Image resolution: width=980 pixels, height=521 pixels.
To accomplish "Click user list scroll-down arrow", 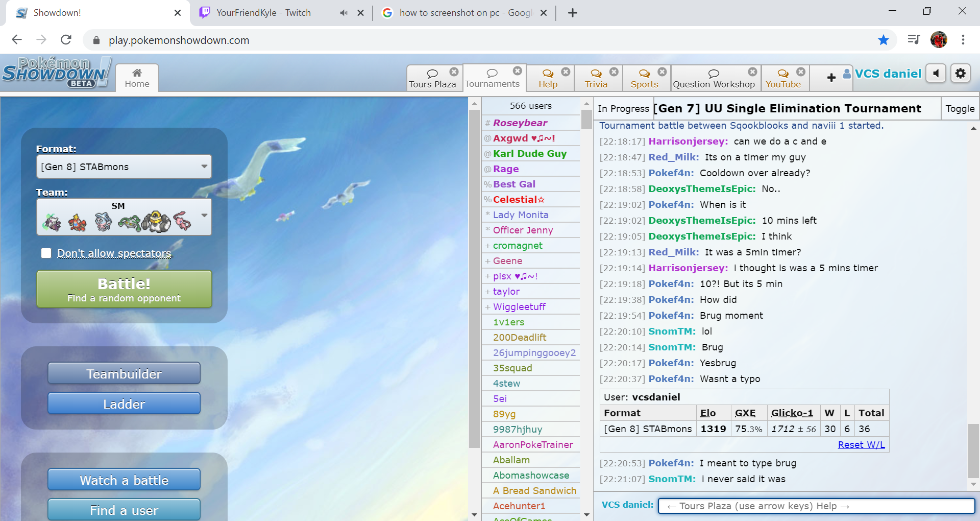I will 586,514.
